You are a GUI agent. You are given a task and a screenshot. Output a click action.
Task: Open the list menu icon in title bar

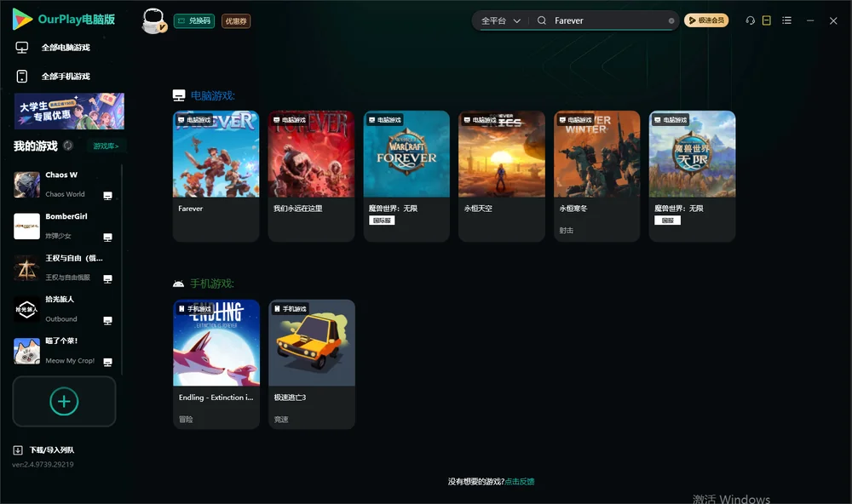786,20
